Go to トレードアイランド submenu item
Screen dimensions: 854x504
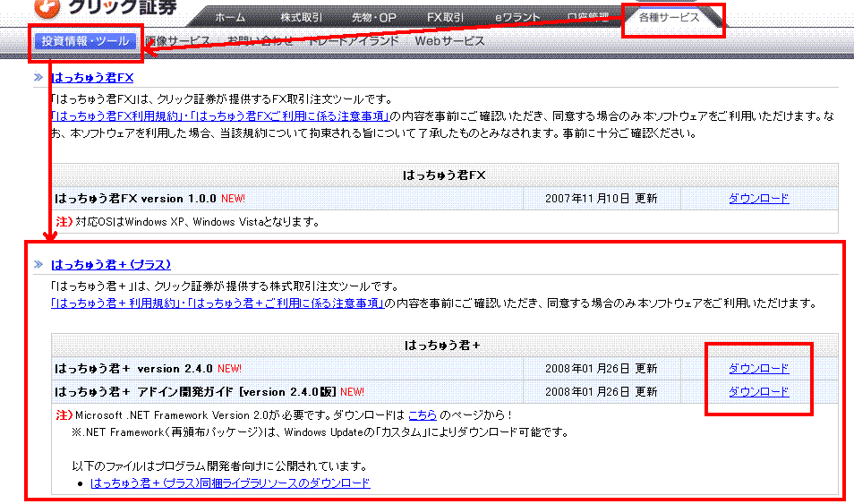(353, 41)
